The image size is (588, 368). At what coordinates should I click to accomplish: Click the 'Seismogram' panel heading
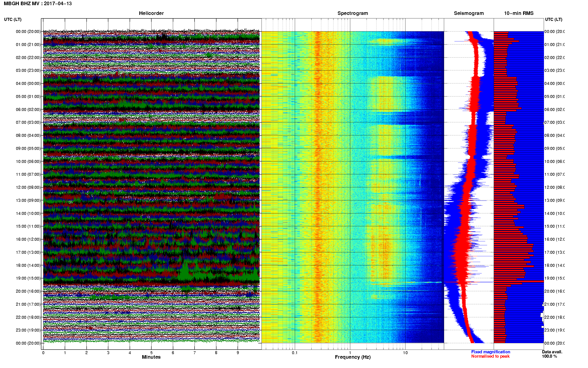click(469, 13)
